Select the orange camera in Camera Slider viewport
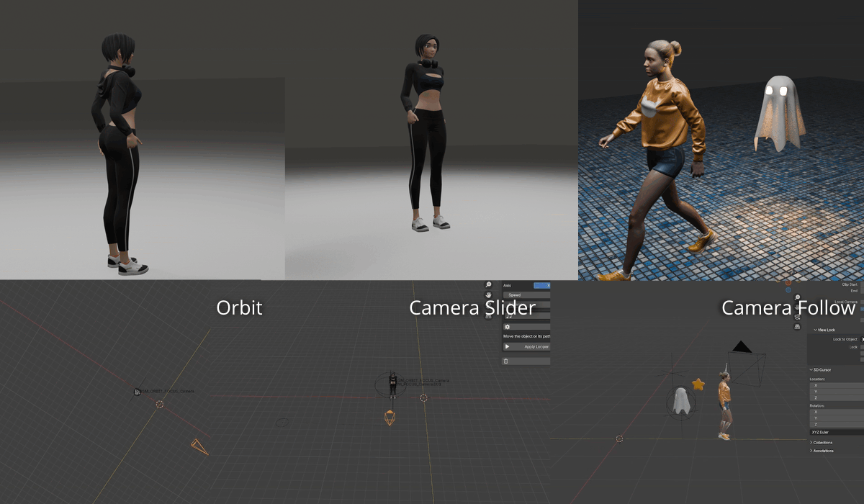Screen dimensions: 864x504 pos(390,418)
